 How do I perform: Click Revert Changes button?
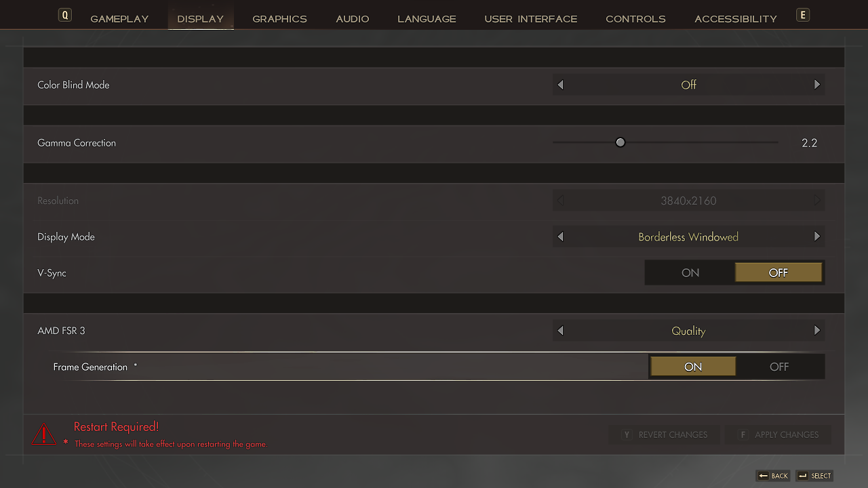point(665,434)
